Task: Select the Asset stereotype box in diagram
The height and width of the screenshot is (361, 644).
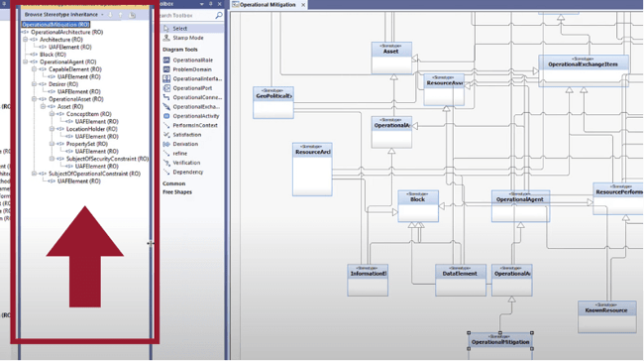Action: tap(391, 58)
